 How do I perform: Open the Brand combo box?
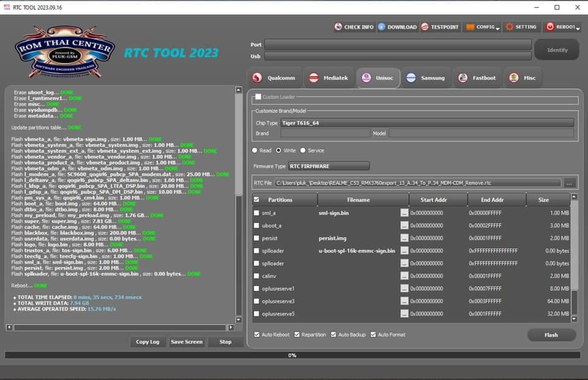point(325,133)
